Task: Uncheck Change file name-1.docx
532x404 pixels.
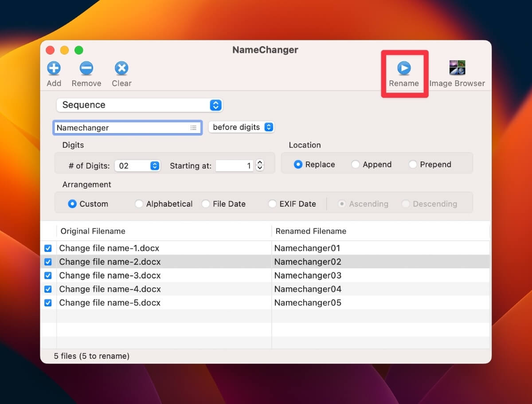Action: point(48,248)
